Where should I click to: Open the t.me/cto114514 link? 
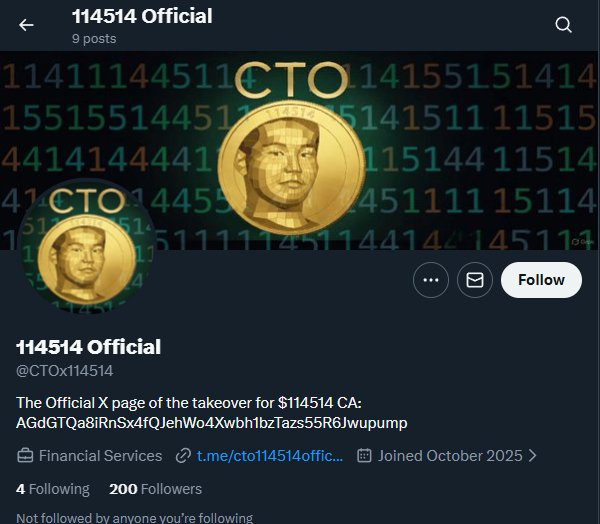(270, 456)
